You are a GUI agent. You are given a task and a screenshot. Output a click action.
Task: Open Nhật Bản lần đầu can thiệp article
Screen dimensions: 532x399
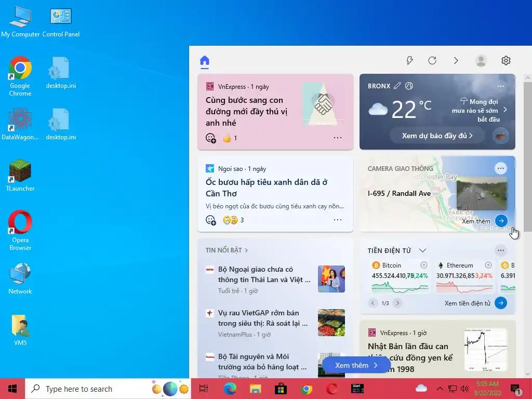pyautogui.click(x=410, y=357)
